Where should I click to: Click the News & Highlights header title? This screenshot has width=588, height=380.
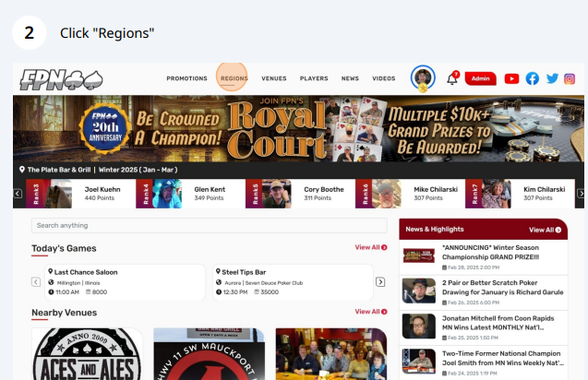click(x=435, y=229)
